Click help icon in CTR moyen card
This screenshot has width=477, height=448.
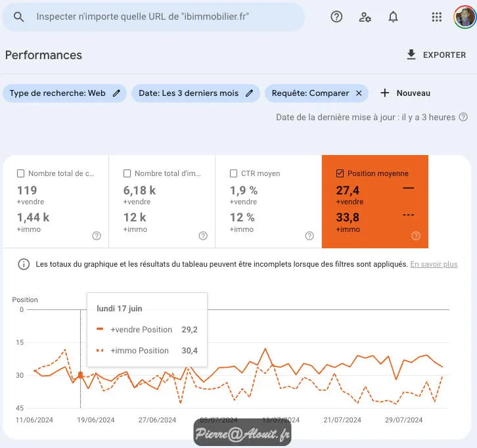pos(309,236)
